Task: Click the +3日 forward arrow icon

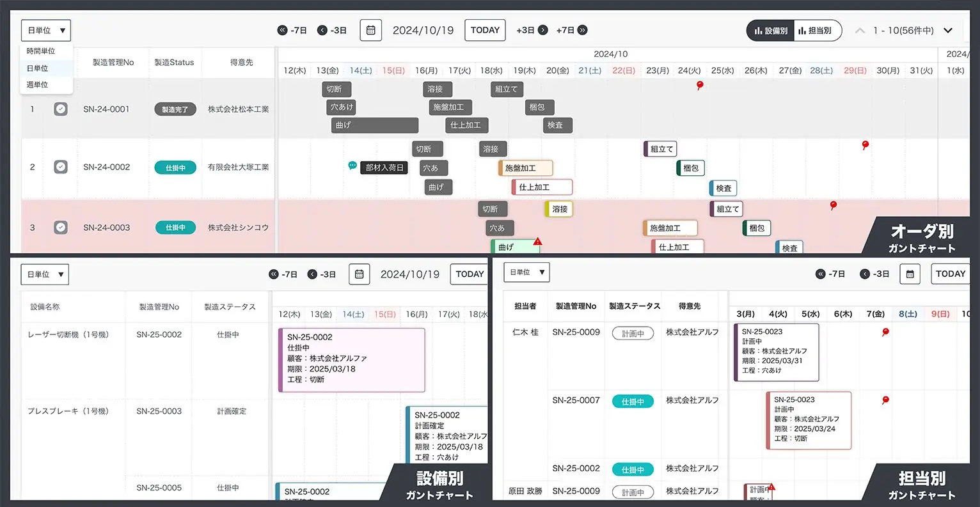Action: coord(542,30)
